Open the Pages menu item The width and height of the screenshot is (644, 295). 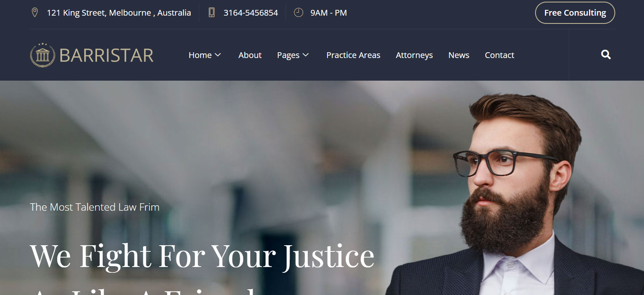tap(288, 55)
